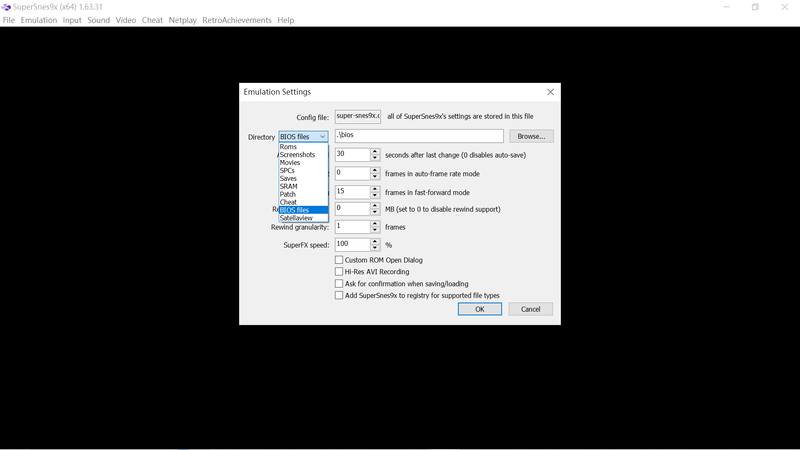Close the Emulation Settings dialog
800x450 pixels.
click(551, 92)
